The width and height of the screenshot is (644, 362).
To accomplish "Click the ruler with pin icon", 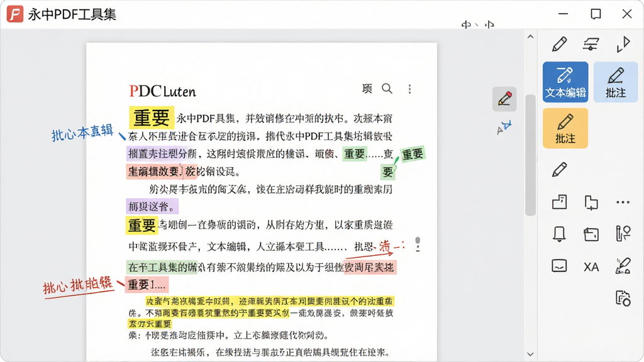I will tap(623, 234).
